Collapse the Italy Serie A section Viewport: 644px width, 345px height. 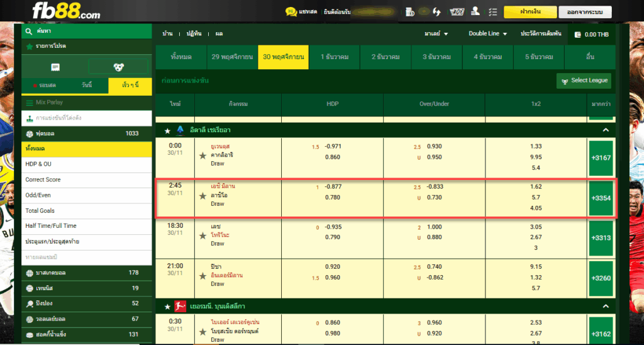click(606, 130)
